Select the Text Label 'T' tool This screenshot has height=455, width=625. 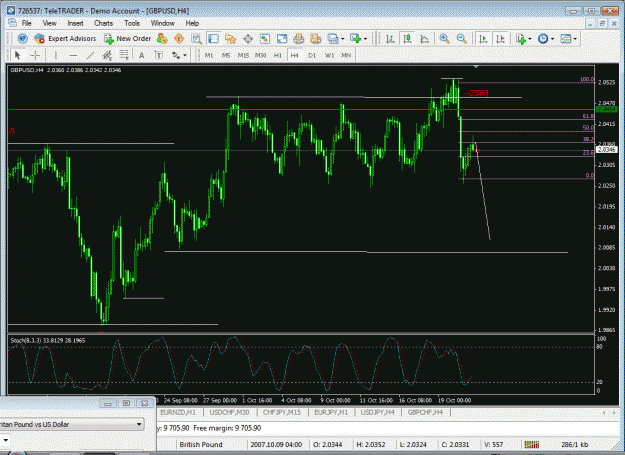tap(159, 55)
